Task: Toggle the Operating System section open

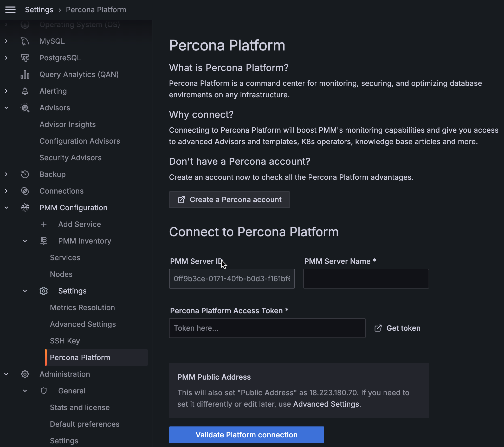Action: click(7, 24)
